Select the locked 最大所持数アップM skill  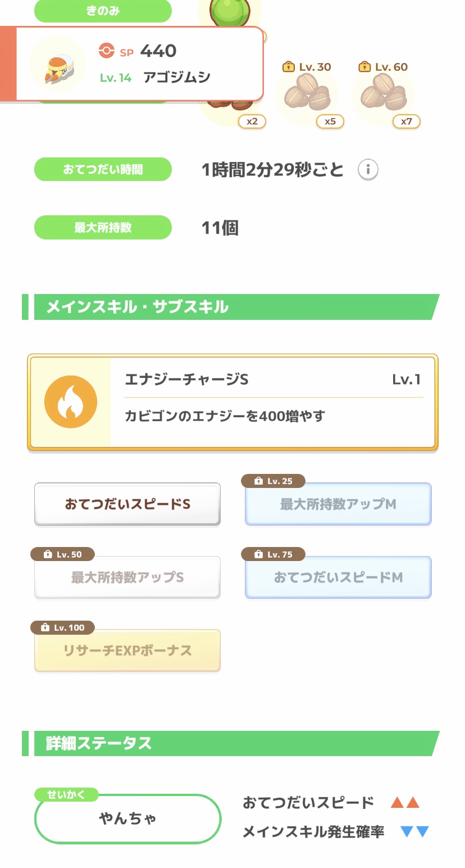coord(338,504)
